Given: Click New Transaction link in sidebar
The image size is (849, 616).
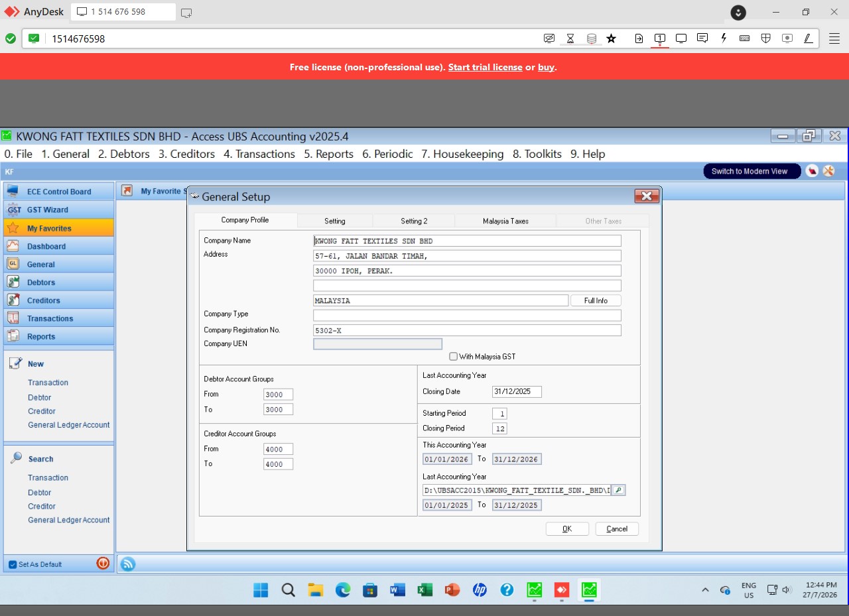Looking at the screenshot, I should click(x=48, y=383).
